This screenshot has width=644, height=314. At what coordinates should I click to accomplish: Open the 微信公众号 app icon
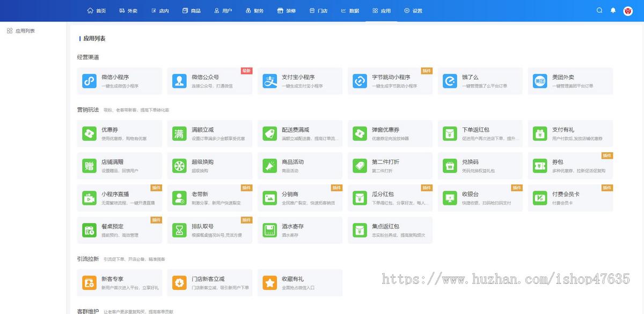click(x=179, y=81)
